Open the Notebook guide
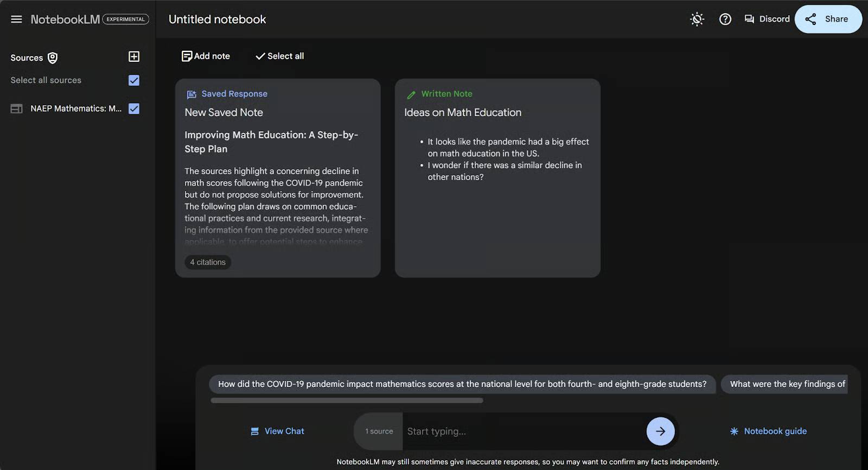This screenshot has width=868, height=470. [768, 431]
